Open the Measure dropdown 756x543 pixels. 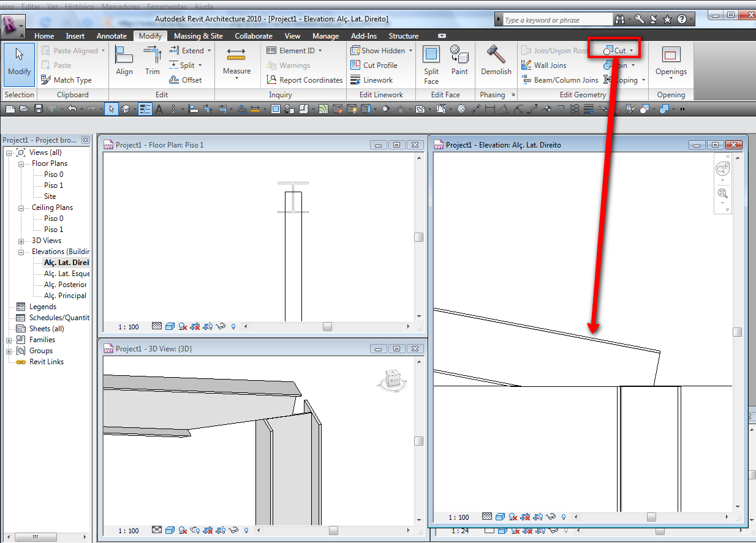click(x=236, y=78)
